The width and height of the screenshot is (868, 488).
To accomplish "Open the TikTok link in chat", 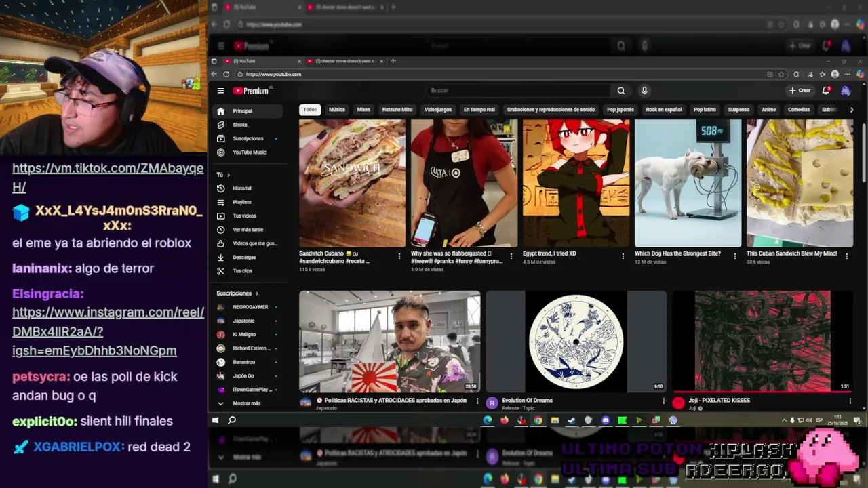I will (x=108, y=178).
